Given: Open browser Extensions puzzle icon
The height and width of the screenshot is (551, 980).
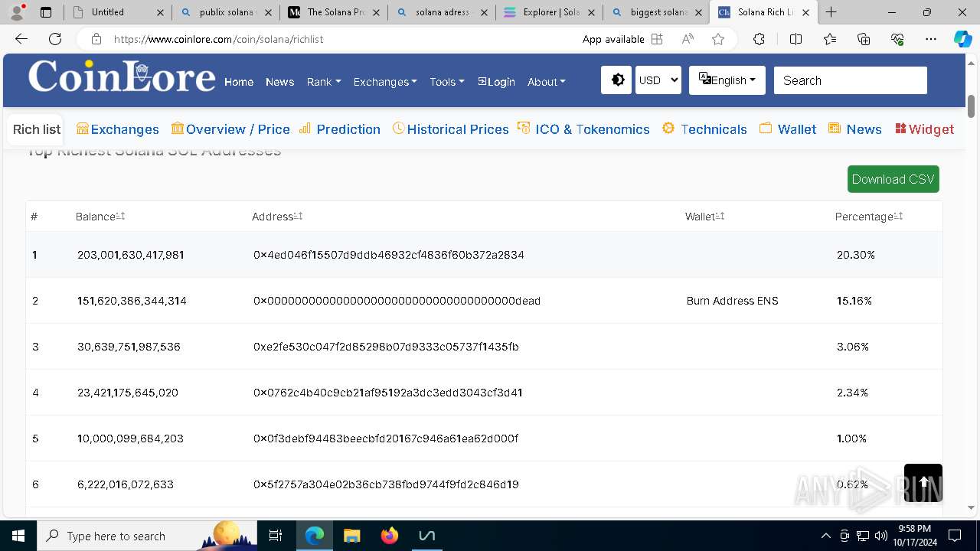Looking at the screenshot, I should pyautogui.click(x=759, y=39).
